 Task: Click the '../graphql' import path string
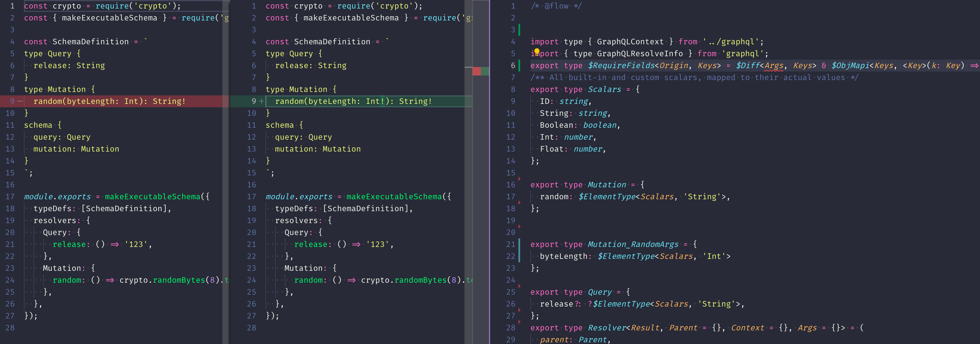click(731, 42)
